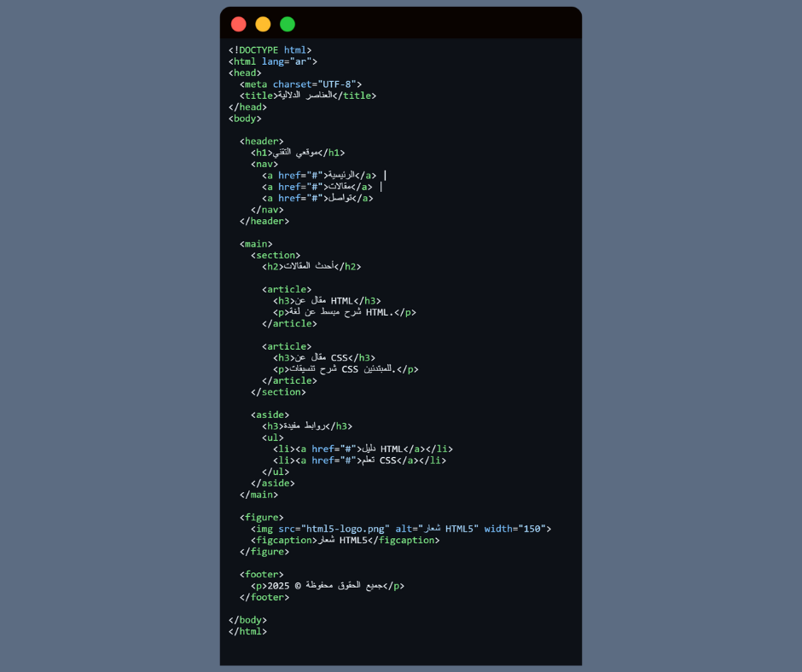
Task: Click the red close window dot
Action: [239, 24]
